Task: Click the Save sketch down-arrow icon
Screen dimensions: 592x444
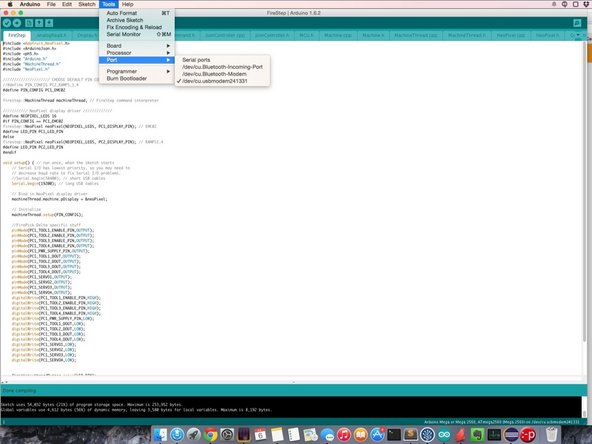Action: [49, 23]
